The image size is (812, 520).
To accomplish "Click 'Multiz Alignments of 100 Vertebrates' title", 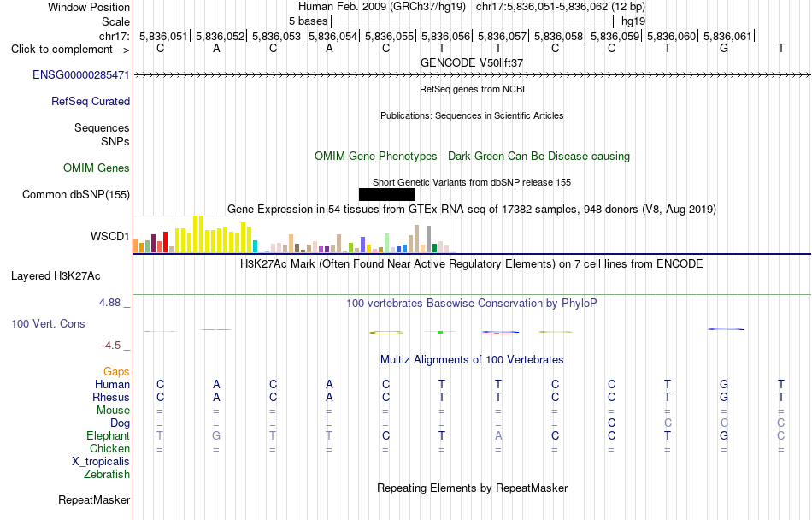I will click(x=472, y=360).
